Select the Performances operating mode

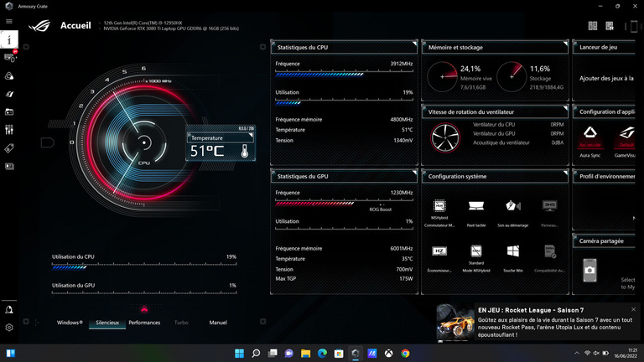pos(144,323)
